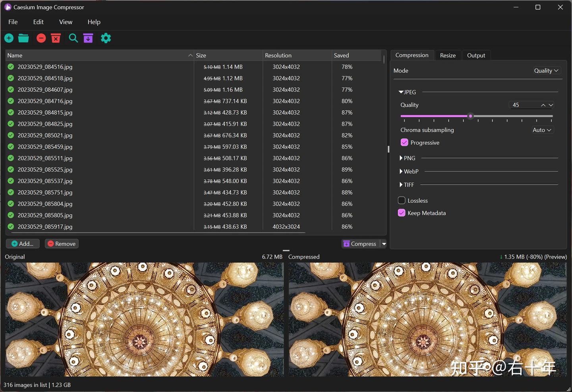This screenshot has width=572, height=392.
Task: Click the Compress button
Action: point(360,243)
